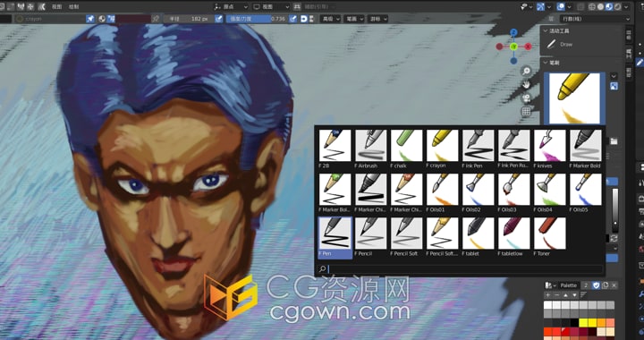Adjust the 强度 strength slider

pos(257,19)
